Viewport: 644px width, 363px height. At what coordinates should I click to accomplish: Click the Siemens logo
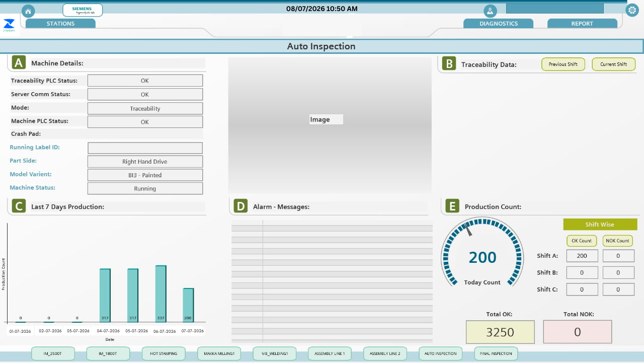(x=83, y=10)
